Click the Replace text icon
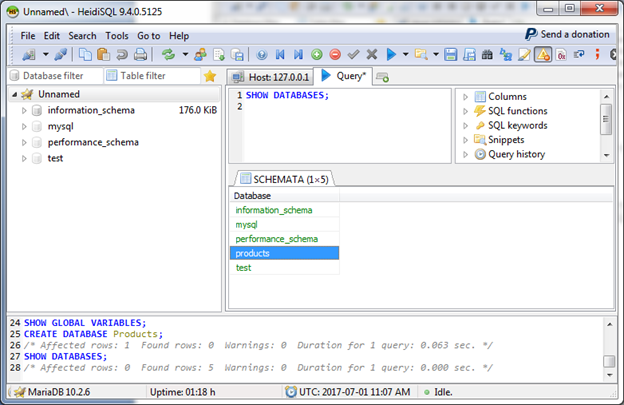 (506, 55)
